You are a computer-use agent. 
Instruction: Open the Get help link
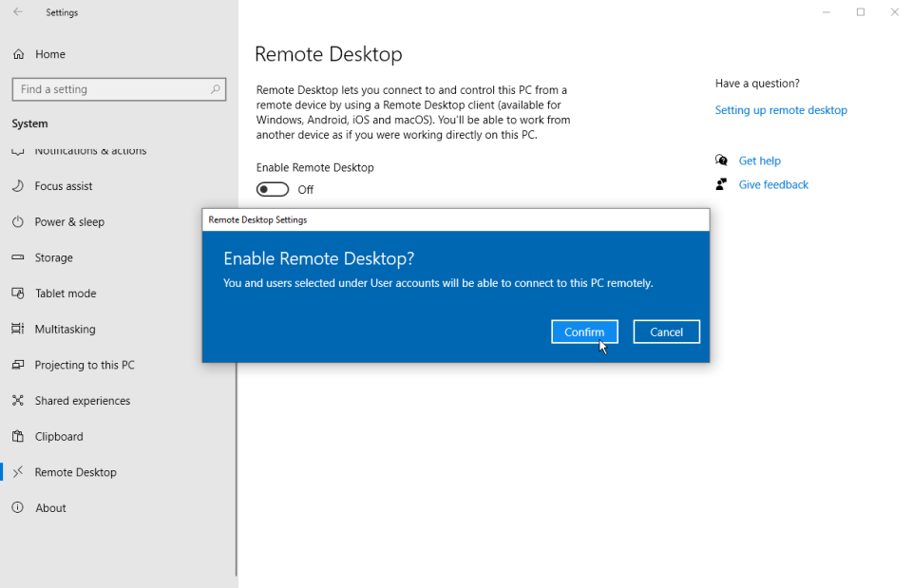coord(759,161)
